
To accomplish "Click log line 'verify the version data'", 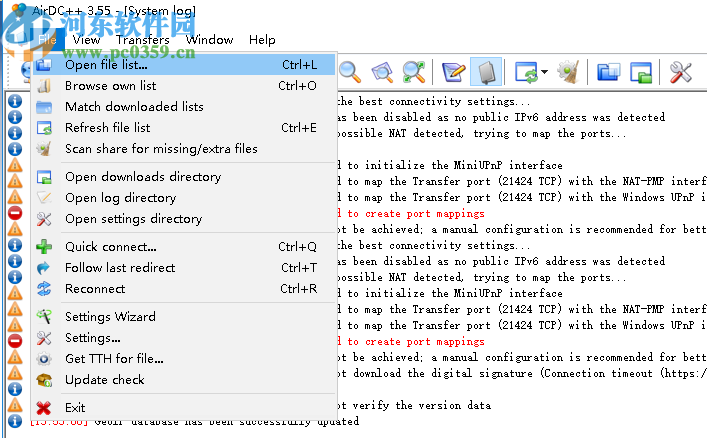I will point(414,406).
